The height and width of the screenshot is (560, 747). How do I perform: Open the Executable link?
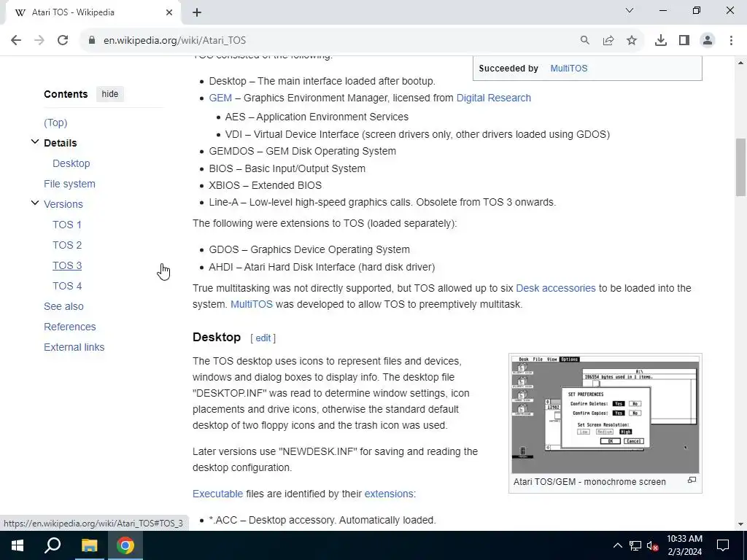pyautogui.click(x=217, y=494)
